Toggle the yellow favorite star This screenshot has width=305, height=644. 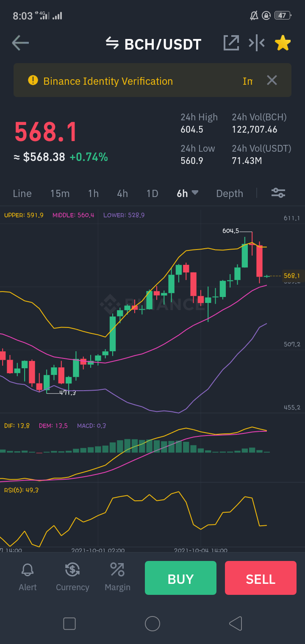[283, 43]
